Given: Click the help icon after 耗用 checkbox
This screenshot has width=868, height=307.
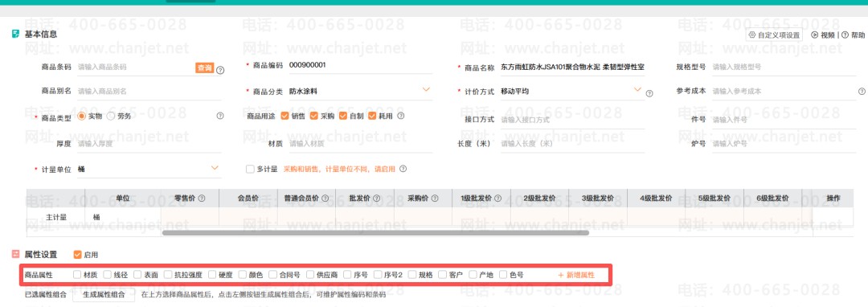Looking at the screenshot, I should [x=401, y=117].
